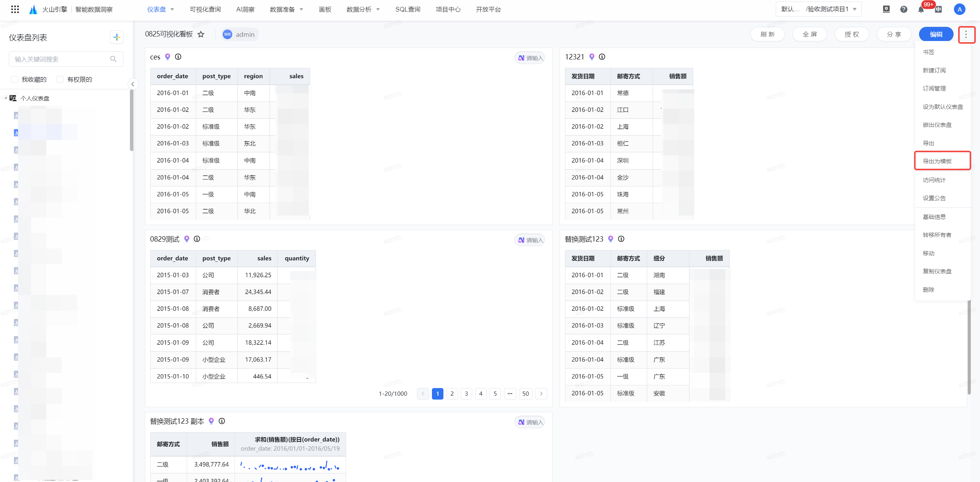The image size is (980, 482).
Task: Click the info icon next to 12321
Action: click(602, 57)
